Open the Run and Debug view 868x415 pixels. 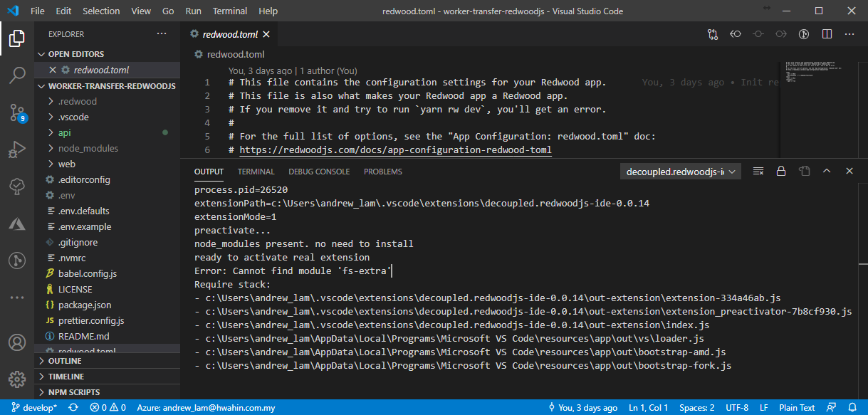point(17,149)
